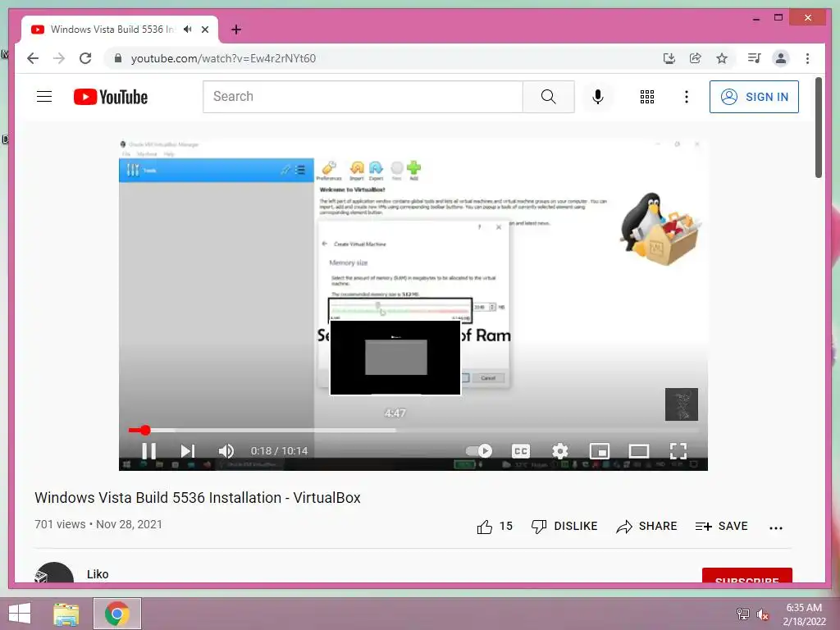Image resolution: width=840 pixels, height=630 pixels.
Task: Click the SUBSCRIBE button
Action: point(746,575)
